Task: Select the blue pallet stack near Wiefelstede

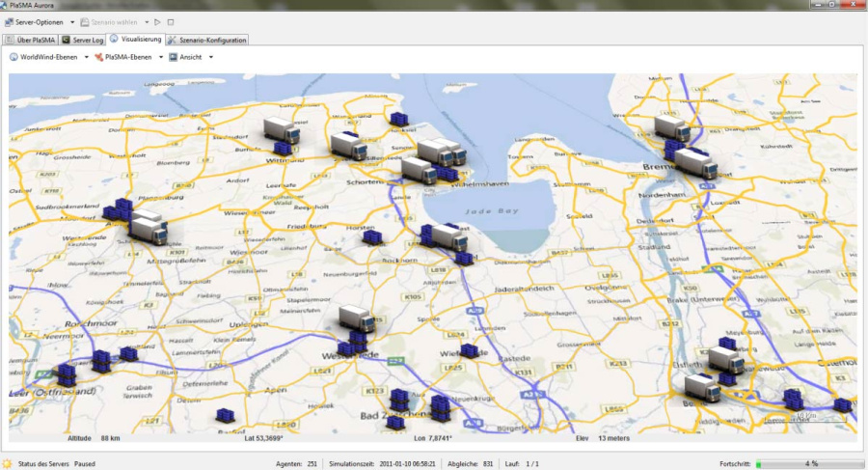Action: point(469,351)
